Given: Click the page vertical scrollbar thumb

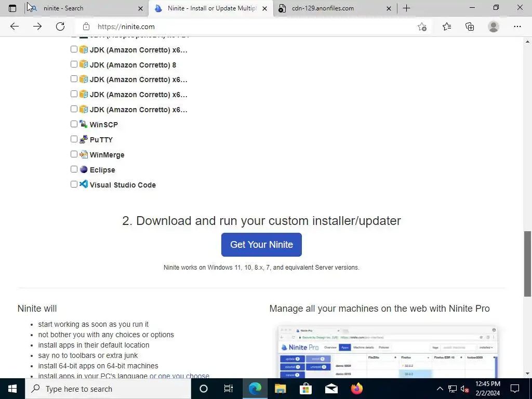Looking at the screenshot, I should click(527, 263).
